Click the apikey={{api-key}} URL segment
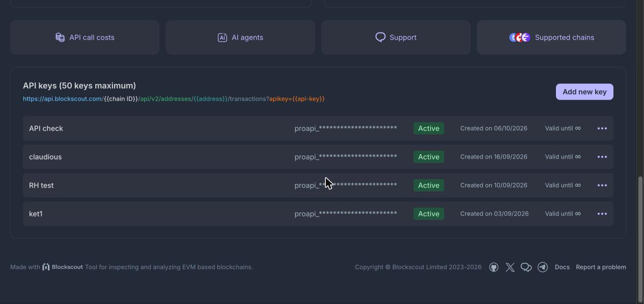This screenshot has width=644, height=304. tap(297, 99)
